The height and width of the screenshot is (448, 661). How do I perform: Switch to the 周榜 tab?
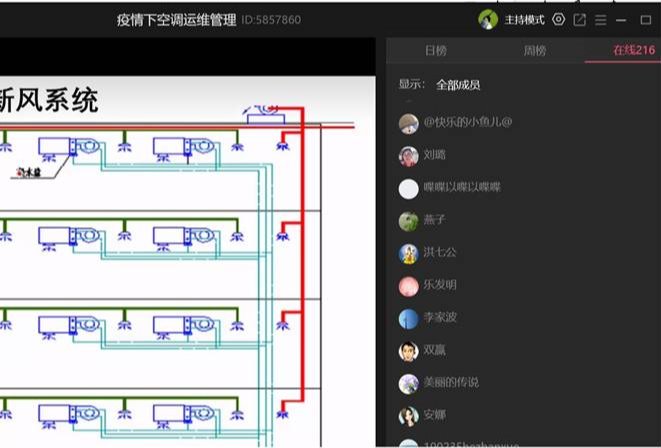(535, 51)
